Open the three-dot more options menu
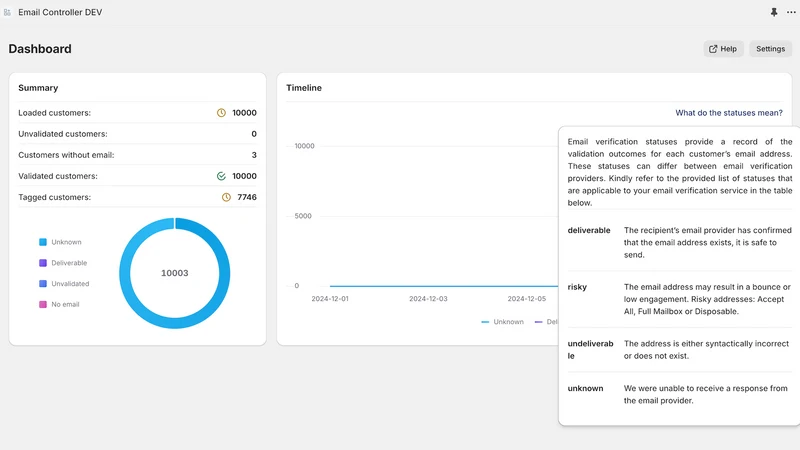Image resolution: width=800 pixels, height=450 pixels. [x=791, y=12]
